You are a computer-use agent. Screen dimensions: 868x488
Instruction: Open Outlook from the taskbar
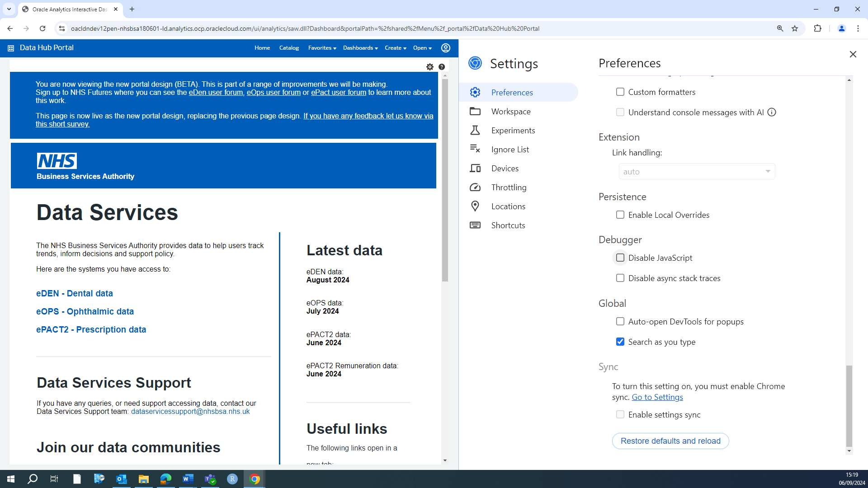pyautogui.click(x=122, y=479)
